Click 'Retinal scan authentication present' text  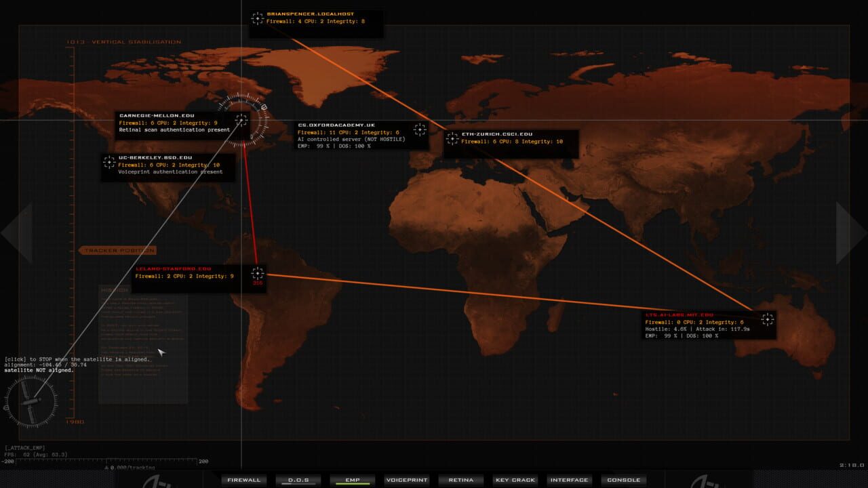point(174,130)
